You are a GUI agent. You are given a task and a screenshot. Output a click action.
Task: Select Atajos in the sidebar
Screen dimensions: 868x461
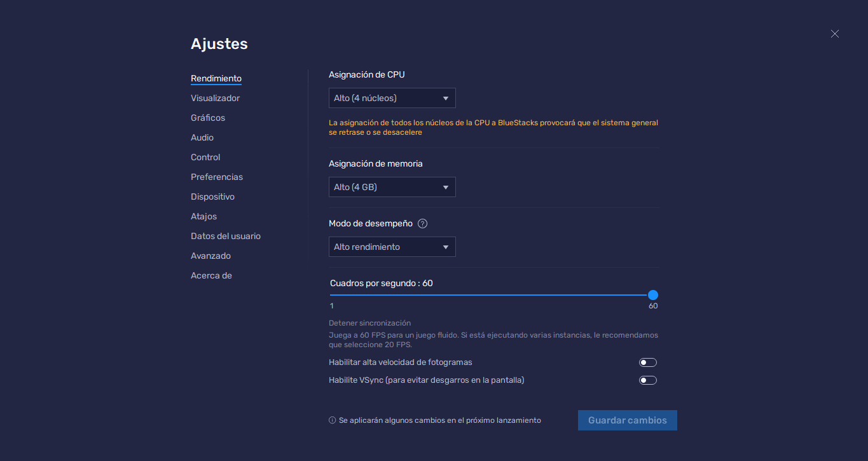[x=203, y=216]
